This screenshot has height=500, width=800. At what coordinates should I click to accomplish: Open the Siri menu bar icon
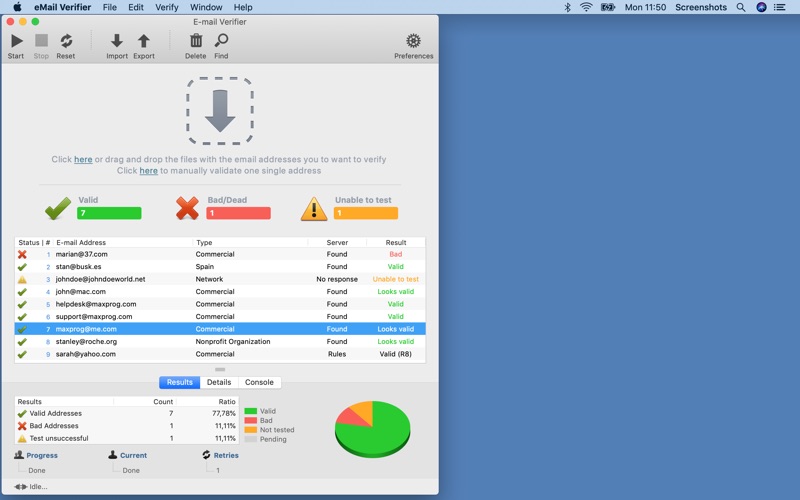pyautogui.click(x=761, y=7)
